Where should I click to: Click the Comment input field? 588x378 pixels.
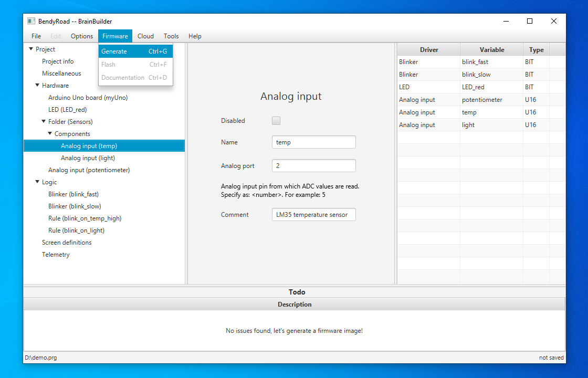(313, 215)
